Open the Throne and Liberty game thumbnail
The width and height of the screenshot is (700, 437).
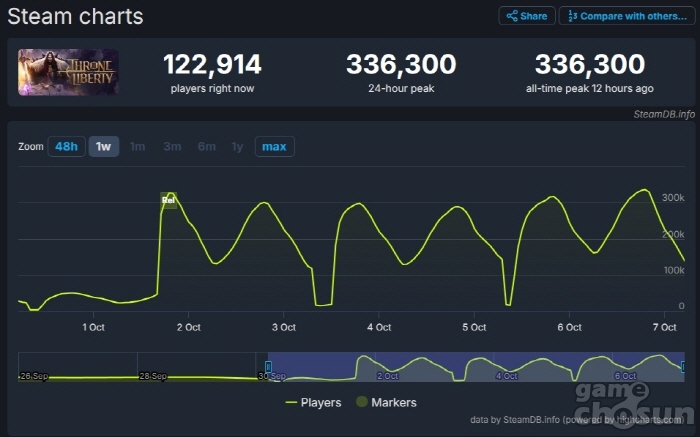68,72
